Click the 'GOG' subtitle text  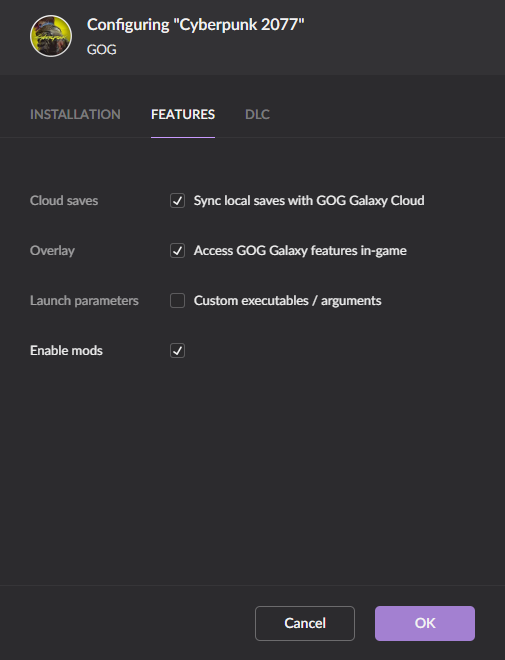click(102, 50)
